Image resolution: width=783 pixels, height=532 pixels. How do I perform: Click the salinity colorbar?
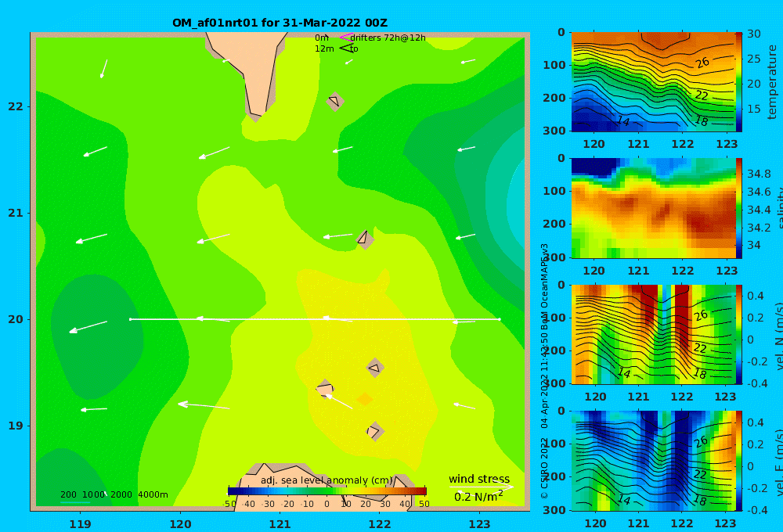pos(739,208)
